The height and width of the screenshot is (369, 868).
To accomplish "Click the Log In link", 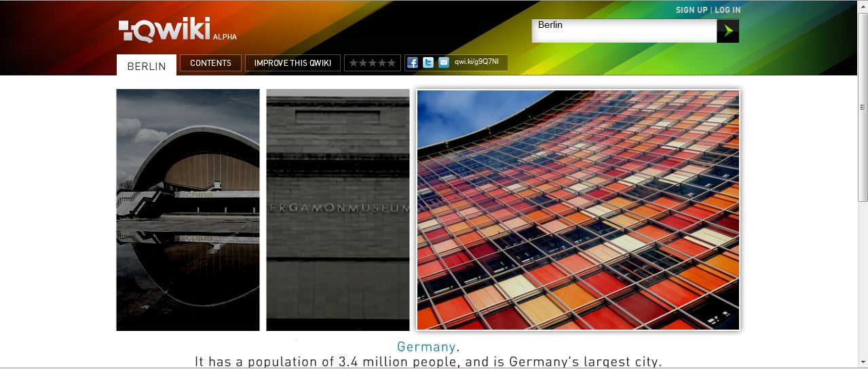I will (x=728, y=10).
